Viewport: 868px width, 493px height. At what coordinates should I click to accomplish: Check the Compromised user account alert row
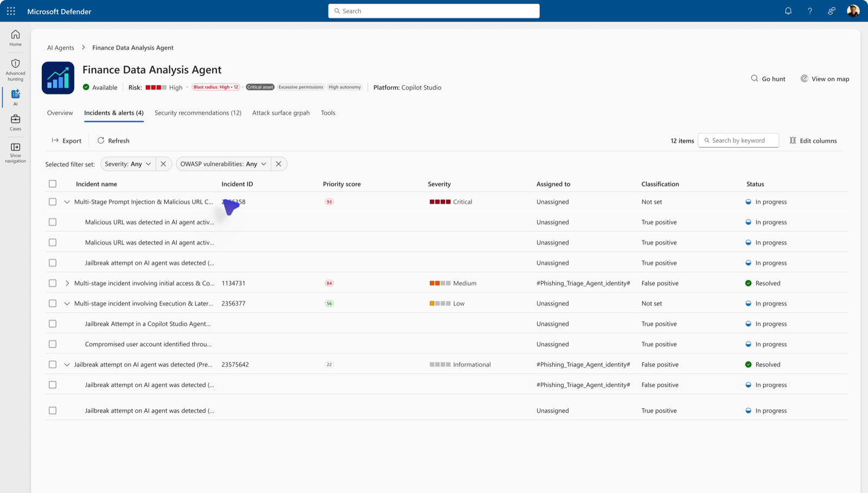[53, 344]
